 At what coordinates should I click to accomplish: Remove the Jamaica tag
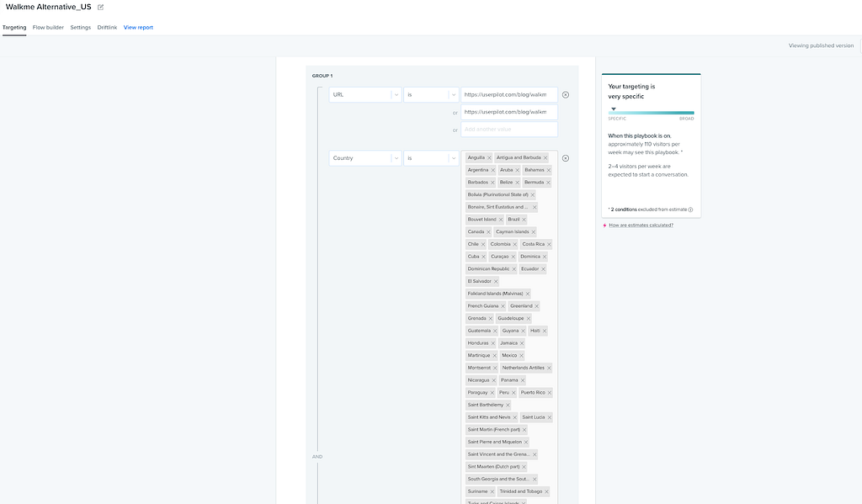[522, 343]
